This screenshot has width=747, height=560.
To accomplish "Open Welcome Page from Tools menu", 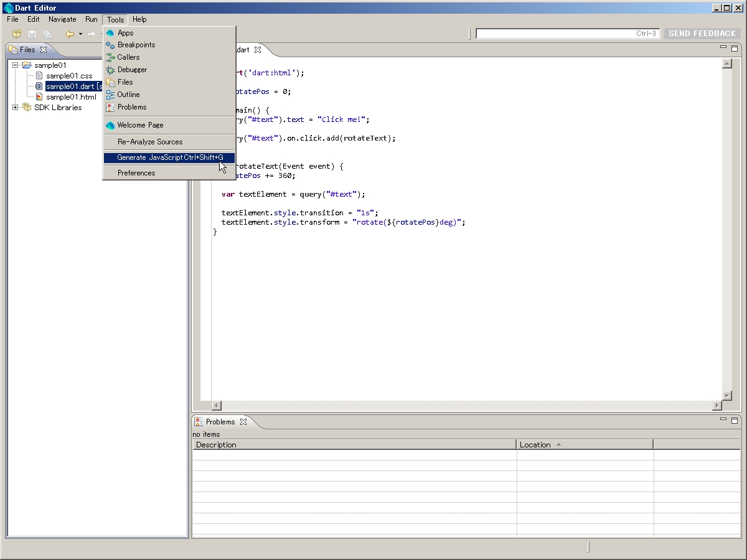I will click(x=169, y=125).
